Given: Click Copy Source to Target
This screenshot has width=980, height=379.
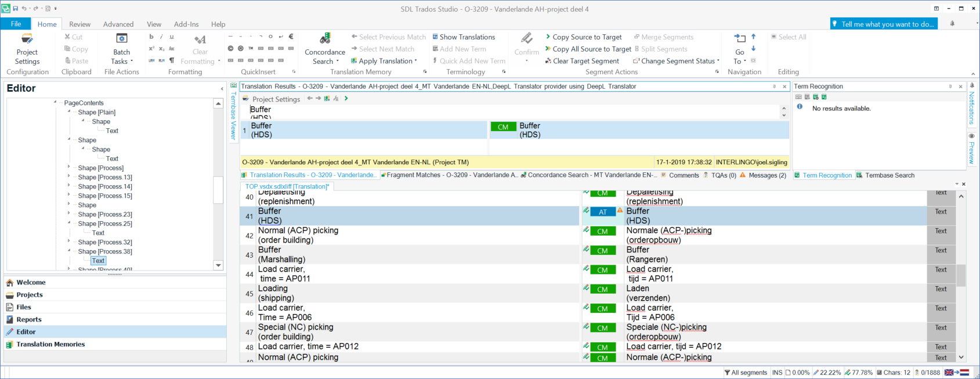Looking at the screenshot, I should pyautogui.click(x=583, y=37).
